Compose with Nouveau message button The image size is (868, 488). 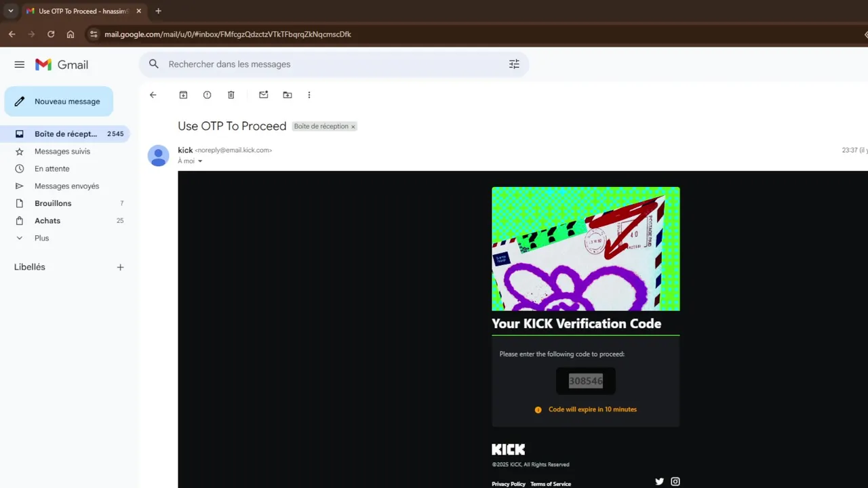coord(59,102)
